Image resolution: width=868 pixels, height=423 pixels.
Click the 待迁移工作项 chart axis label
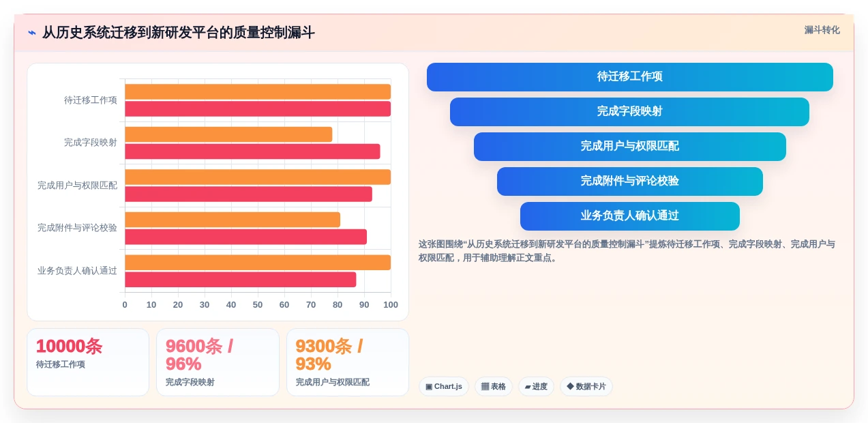91,100
